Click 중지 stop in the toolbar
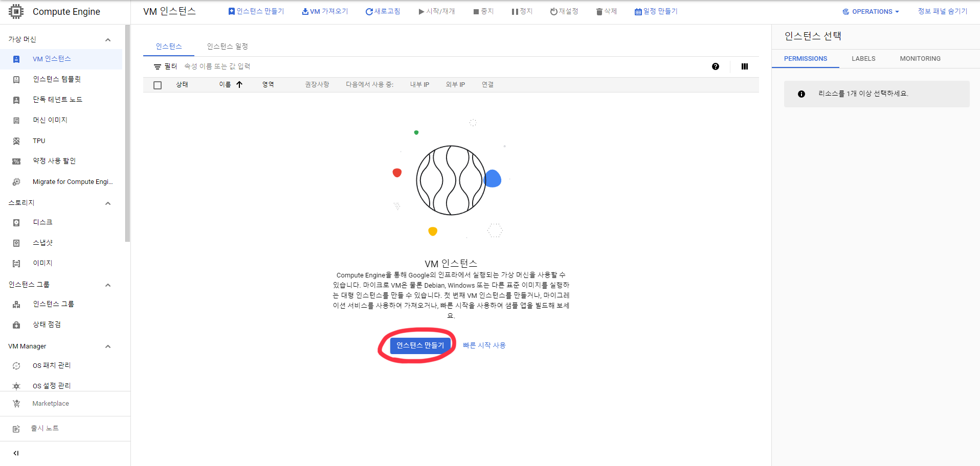 coord(483,11)
